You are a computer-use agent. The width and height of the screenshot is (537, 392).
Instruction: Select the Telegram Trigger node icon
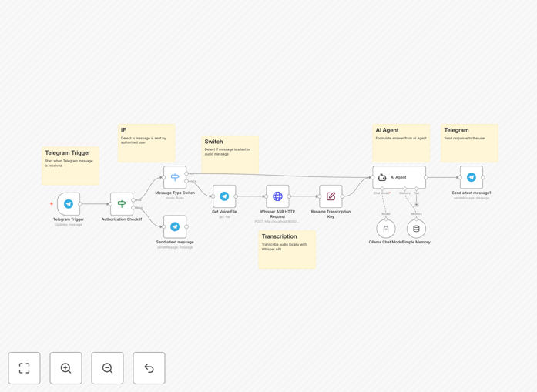point(69,204)
